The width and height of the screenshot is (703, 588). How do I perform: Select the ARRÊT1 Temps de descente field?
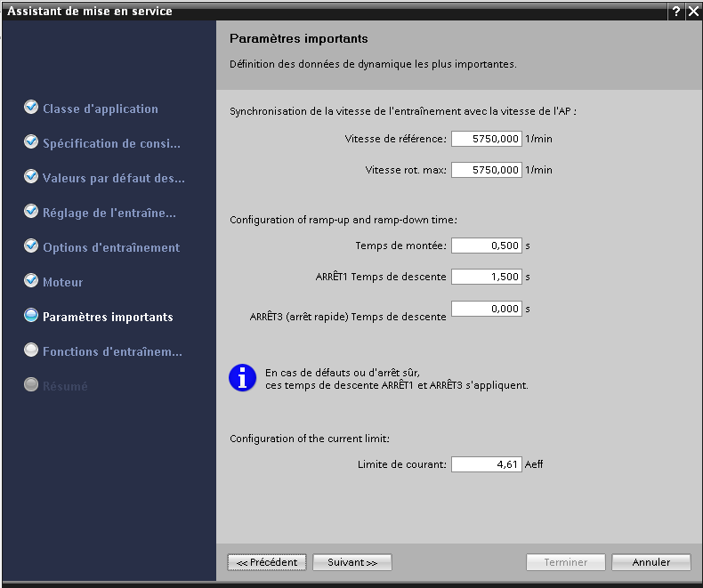pyautogui.click(x=486, y=277)
